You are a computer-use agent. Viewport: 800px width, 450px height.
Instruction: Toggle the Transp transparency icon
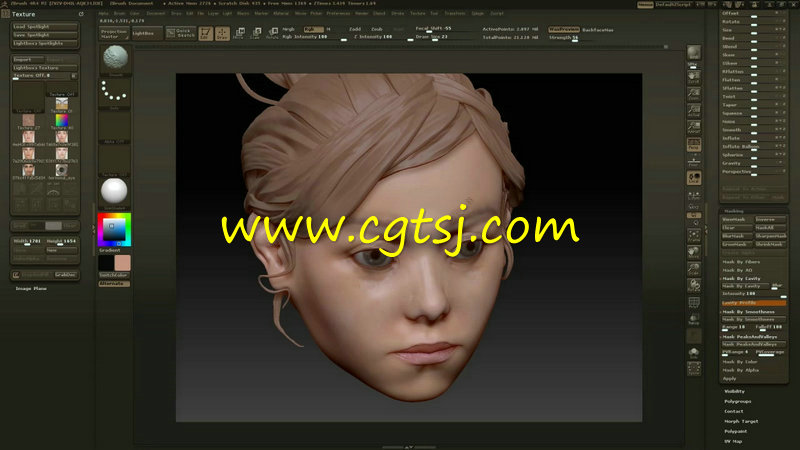693,319
